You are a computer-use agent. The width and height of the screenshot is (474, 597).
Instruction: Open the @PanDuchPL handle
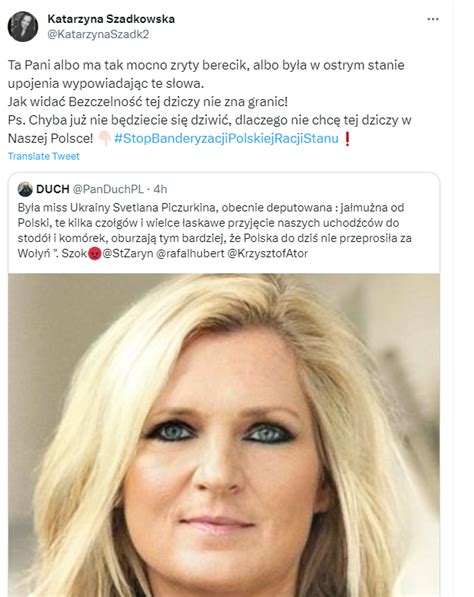coord(108,189)
